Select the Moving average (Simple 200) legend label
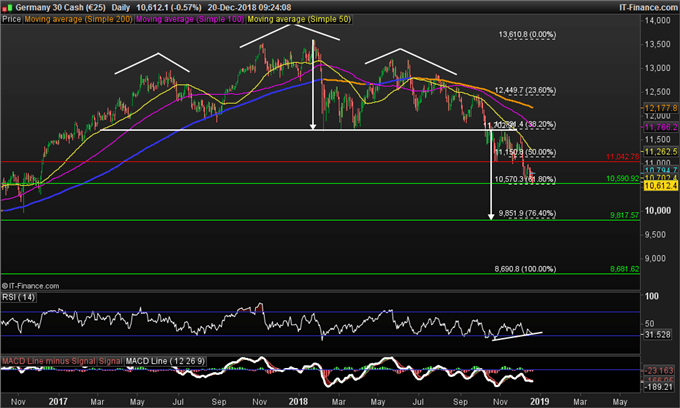This screenshot has height=408, width=680. [78, 19]
